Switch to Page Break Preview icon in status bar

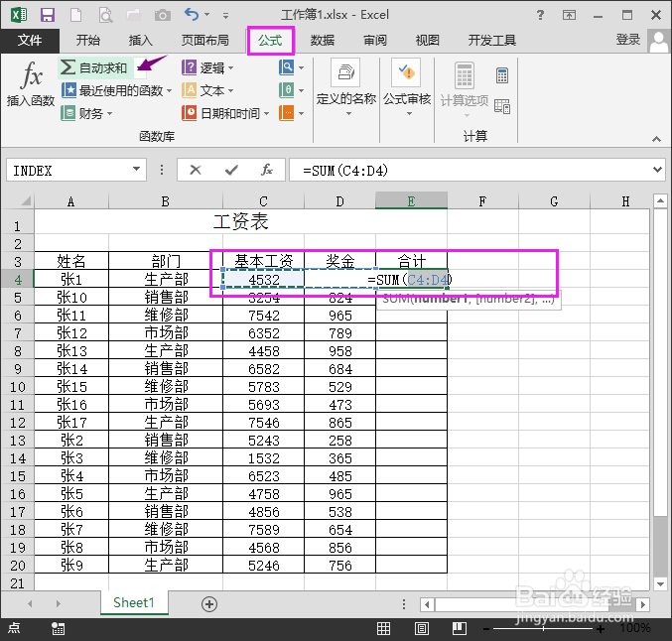[459, 628]
